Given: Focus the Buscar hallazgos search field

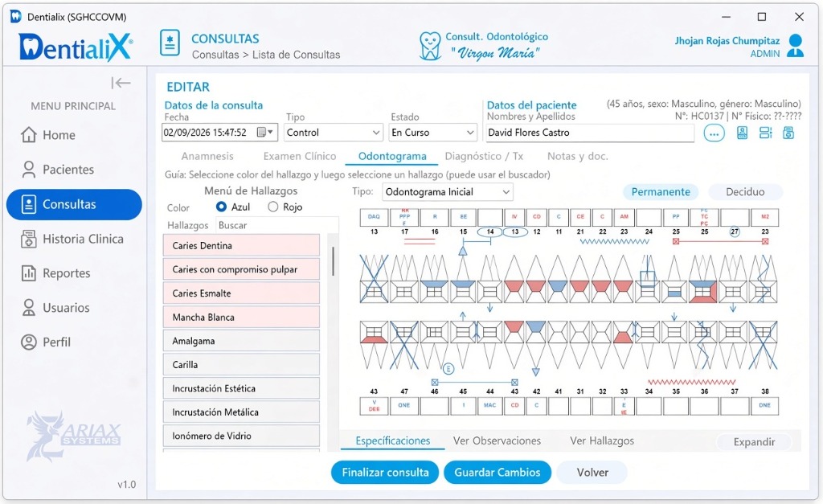Looking at the screenshot, I should pos(276,225).
